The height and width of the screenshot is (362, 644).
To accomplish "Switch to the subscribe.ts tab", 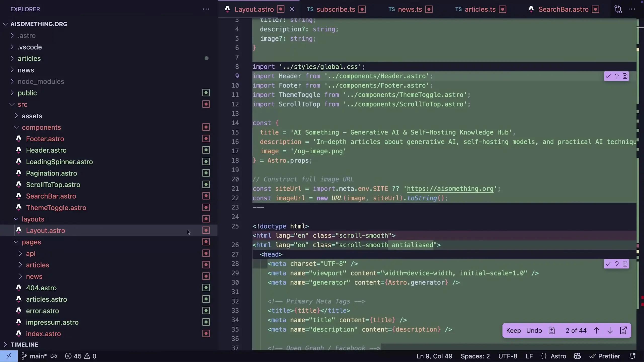I will tap(336, 9).
